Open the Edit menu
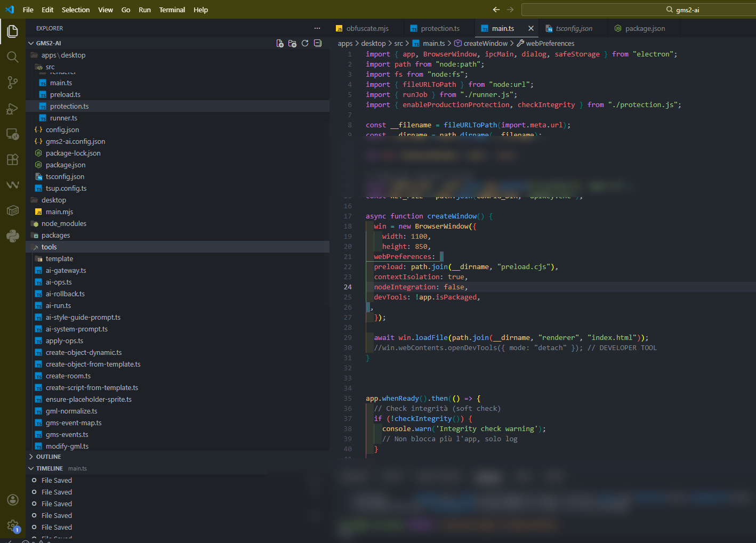This screenshot has height=543, width=756. click(x=47, y=10)
